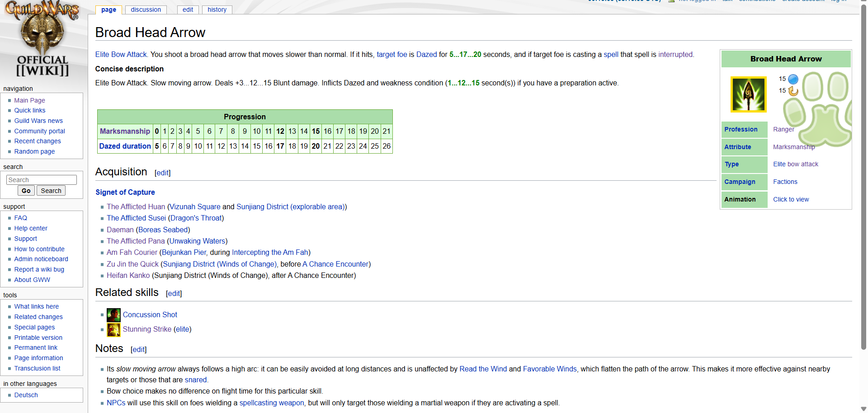This screenshot has height=413, width=868.
Task: Click the vertical page scrollbar
Action: click(x=864, y=176)
